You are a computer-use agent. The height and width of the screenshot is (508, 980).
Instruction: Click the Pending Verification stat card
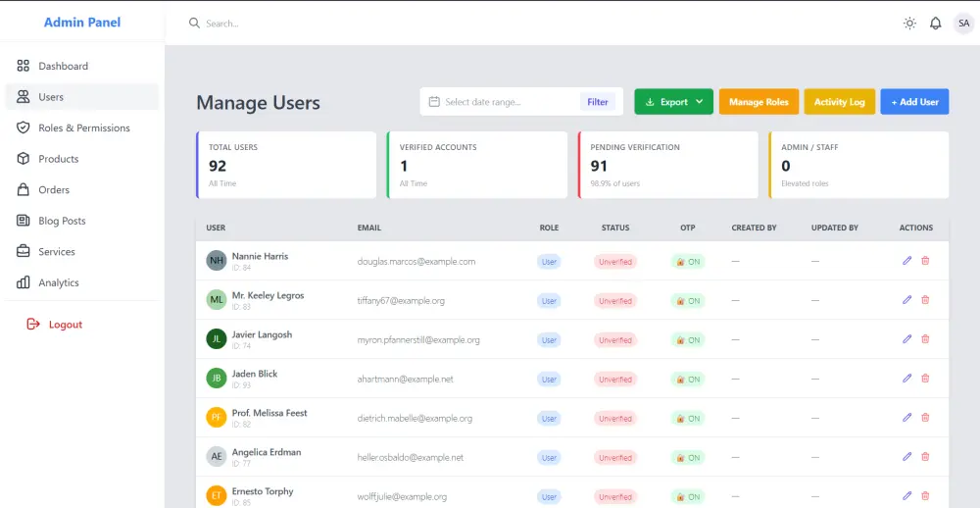point(668,165)
